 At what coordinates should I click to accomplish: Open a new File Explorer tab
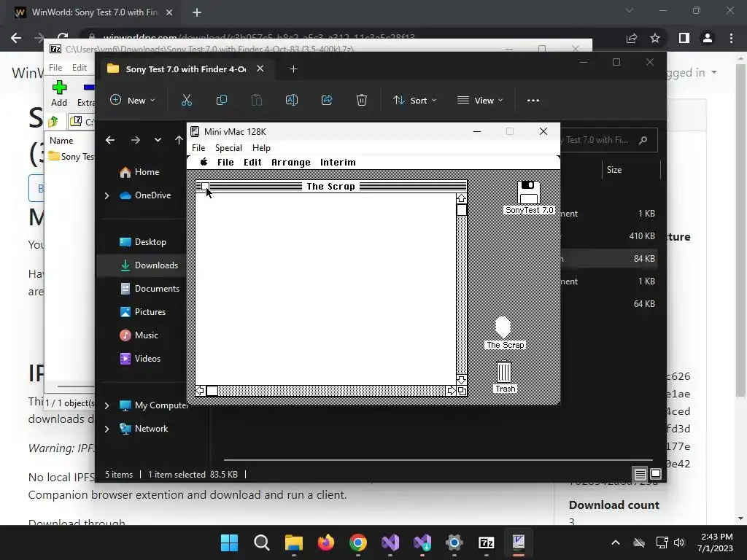[293, 69]
